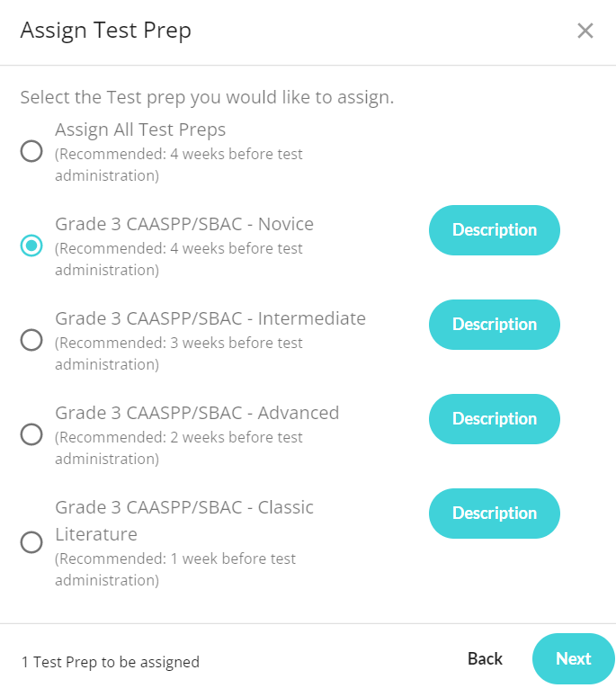Click the 'Select the Test prep' instruction text

(x=207, y=97)
